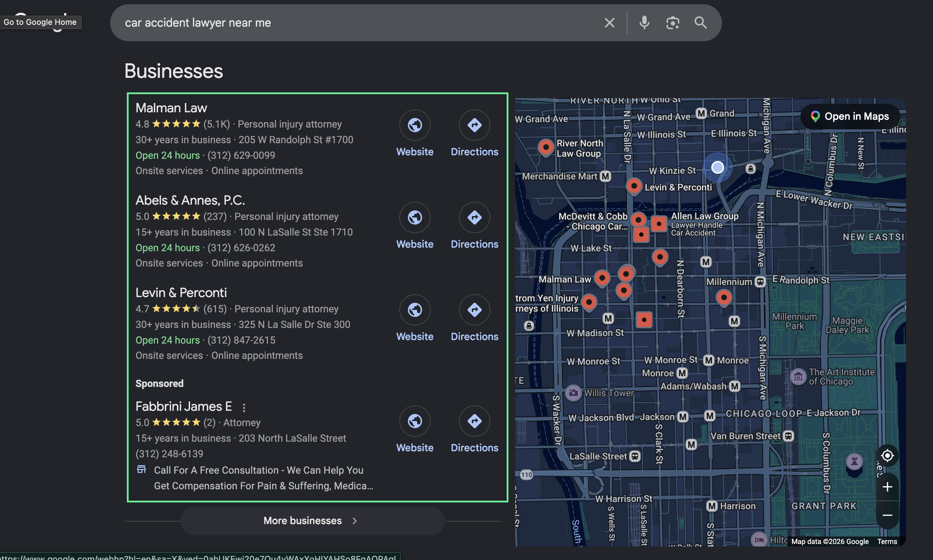This screenshot has height=560, width=933.
Task: Open options menu for Fabbrini James E
Action: pyautogui.click(x=244, y=408)
